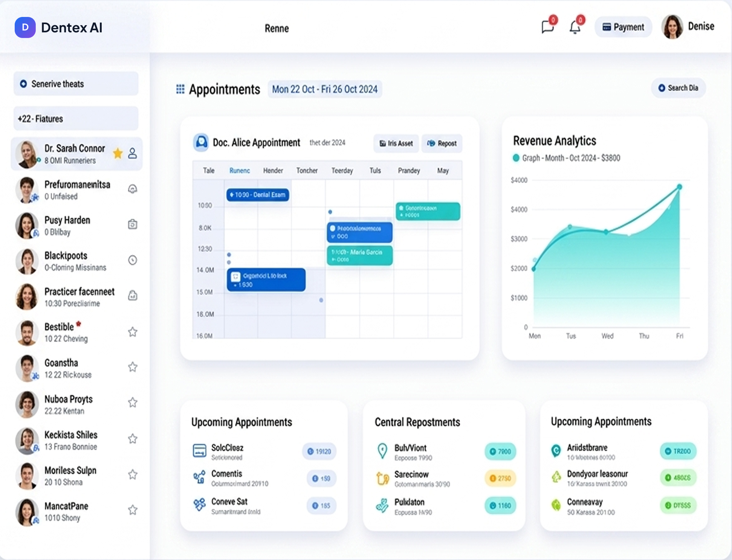732x560 pixels.
Task: Open the 10:90 - Denial Exam appointment
Action: (x=258, y=195)
